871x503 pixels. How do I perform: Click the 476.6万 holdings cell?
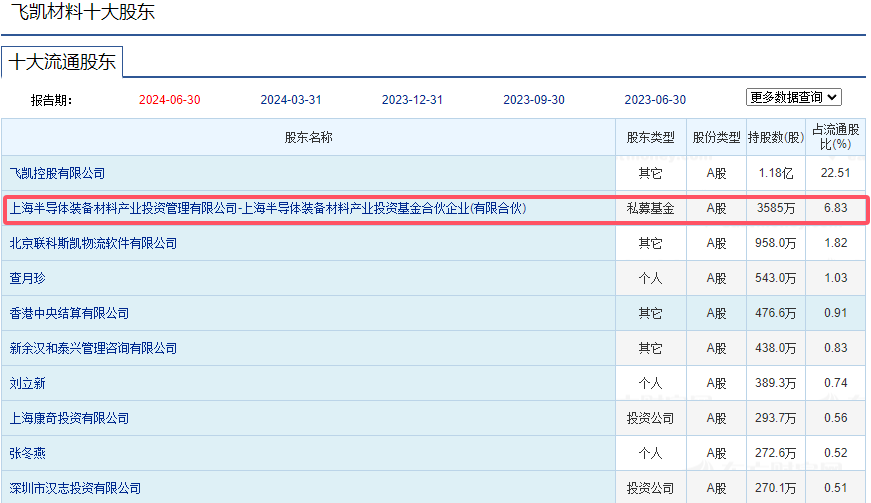775,313
